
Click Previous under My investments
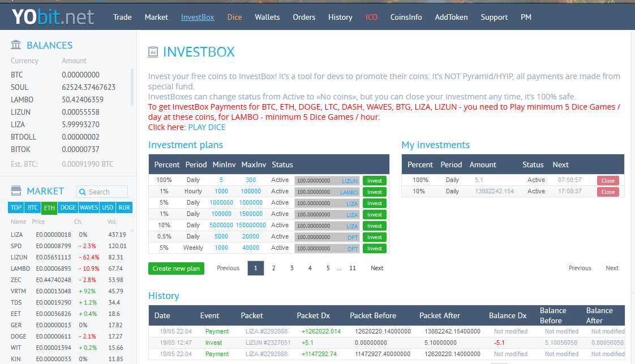point(580,268)
